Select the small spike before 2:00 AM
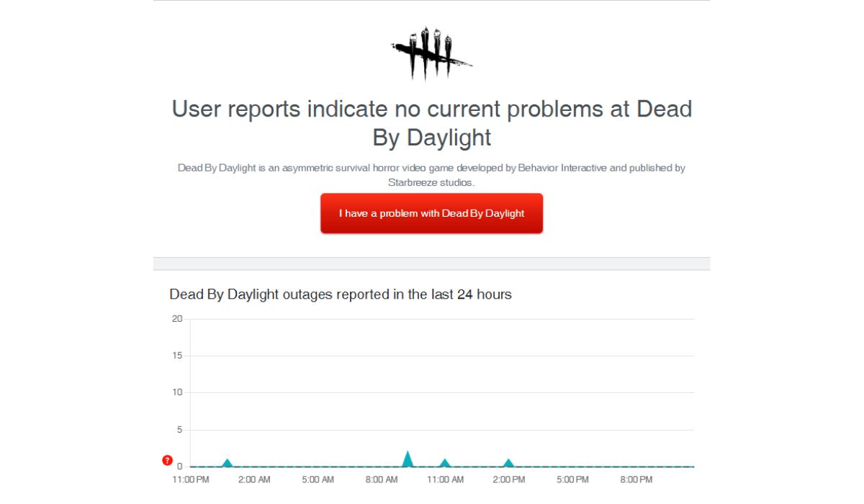The image size is (864, 504). [x=228, y=463]
